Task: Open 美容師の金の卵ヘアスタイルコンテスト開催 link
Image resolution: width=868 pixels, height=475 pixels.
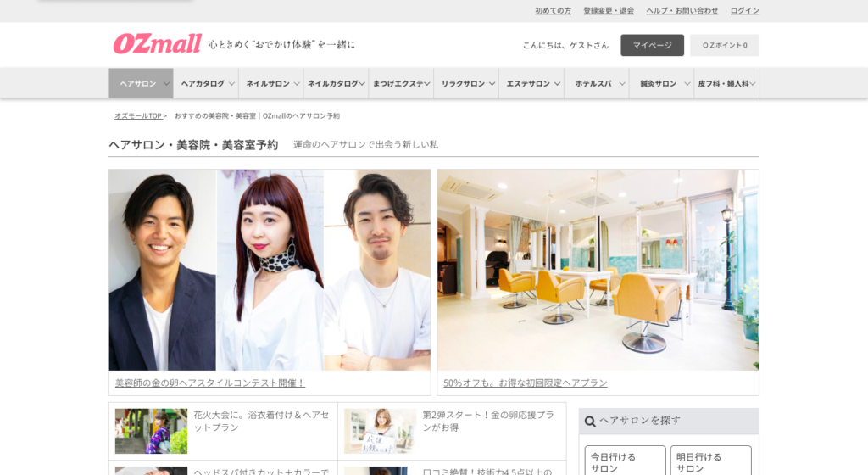Action: click(210, 383)
